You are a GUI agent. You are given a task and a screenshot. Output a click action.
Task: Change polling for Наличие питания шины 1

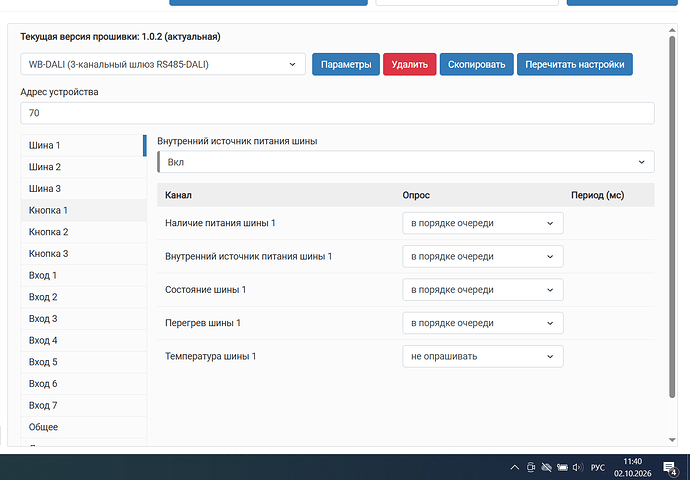483,223
